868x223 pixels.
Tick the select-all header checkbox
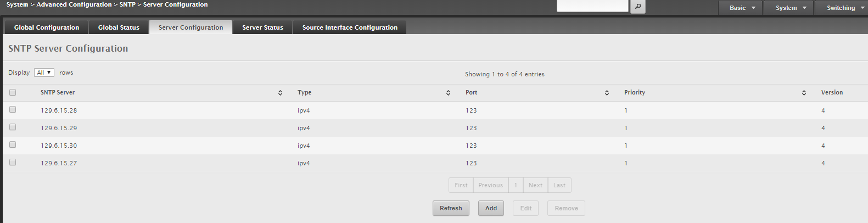(x=13, y=92)
